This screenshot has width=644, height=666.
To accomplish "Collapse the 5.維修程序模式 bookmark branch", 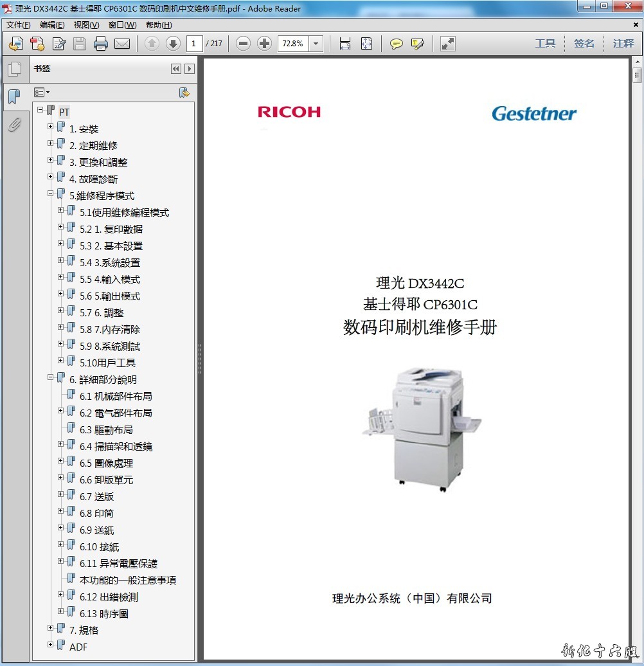I will pos(51,193).
